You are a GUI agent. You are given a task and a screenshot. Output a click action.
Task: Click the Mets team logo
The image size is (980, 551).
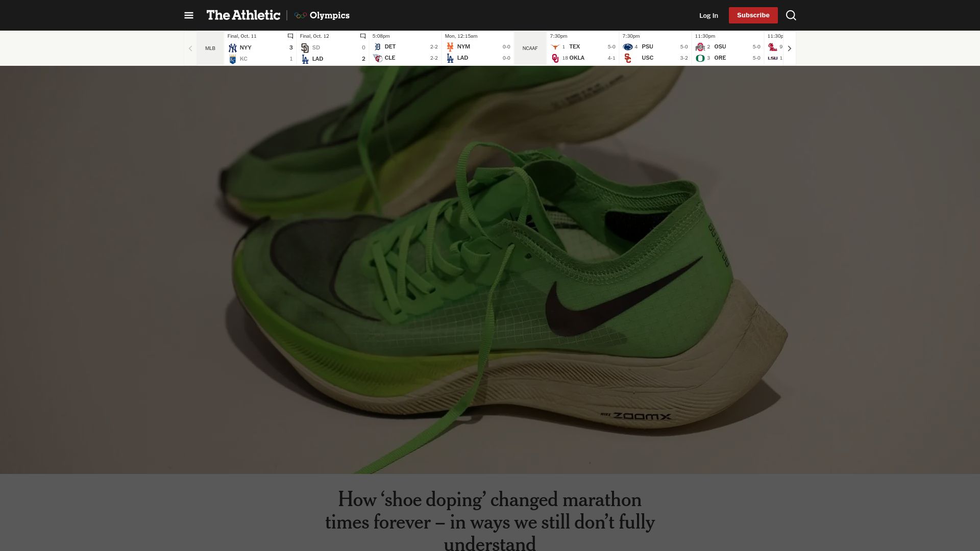pyautogui.click(x=450, y=46)
